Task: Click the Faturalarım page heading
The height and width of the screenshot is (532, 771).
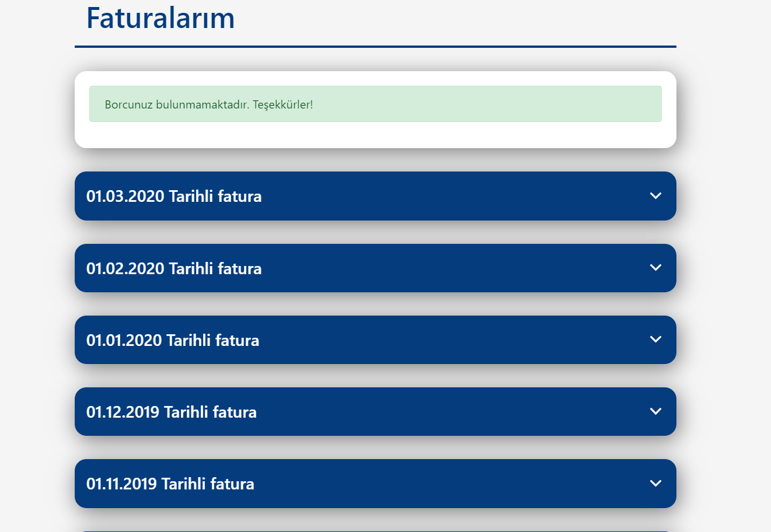Action: coord(161,18)
